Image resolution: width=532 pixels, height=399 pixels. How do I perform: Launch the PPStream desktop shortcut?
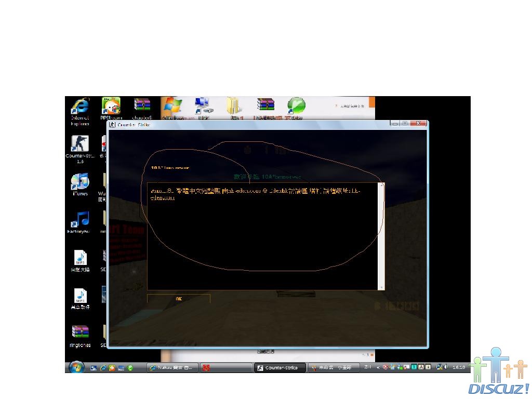point(111,109)
